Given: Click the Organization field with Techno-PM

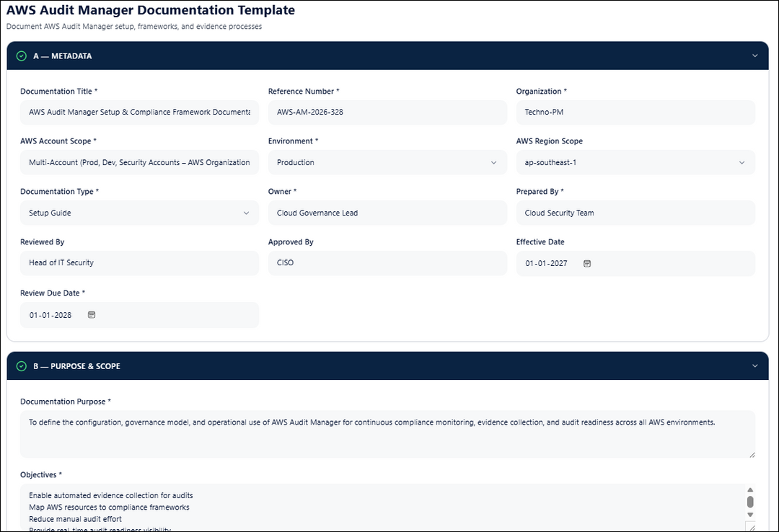Looking at the screenshot, I should pos(635,112).
